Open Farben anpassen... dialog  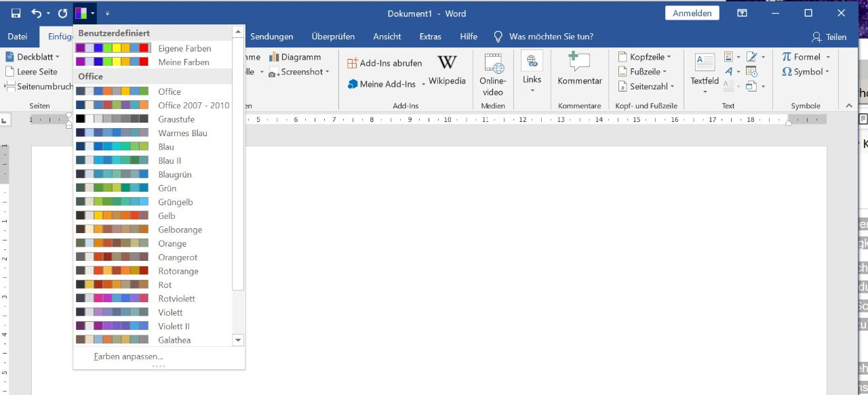129,356
